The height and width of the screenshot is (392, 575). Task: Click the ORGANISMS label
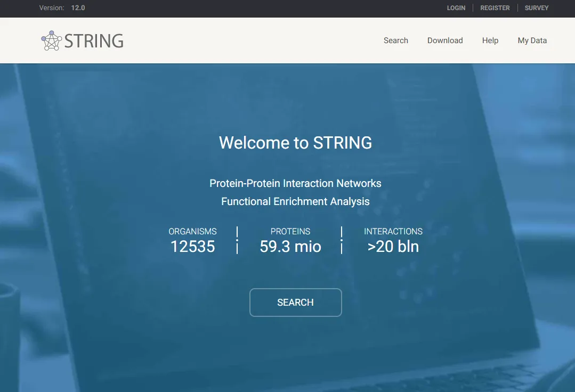tap(192, 231)
